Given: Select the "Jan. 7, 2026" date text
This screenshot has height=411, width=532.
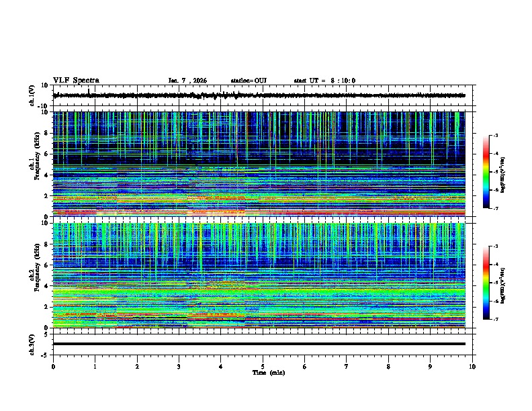Looking at the screenshot, I should tap(187, 81).
